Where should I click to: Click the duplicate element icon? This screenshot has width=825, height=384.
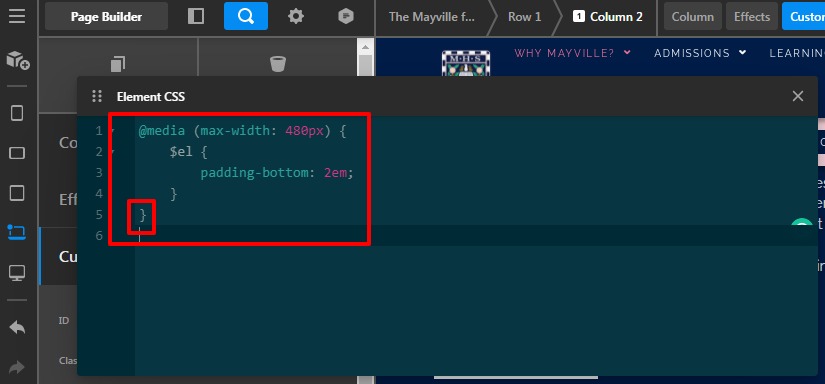pyautogui.click(x=118, y=64)
